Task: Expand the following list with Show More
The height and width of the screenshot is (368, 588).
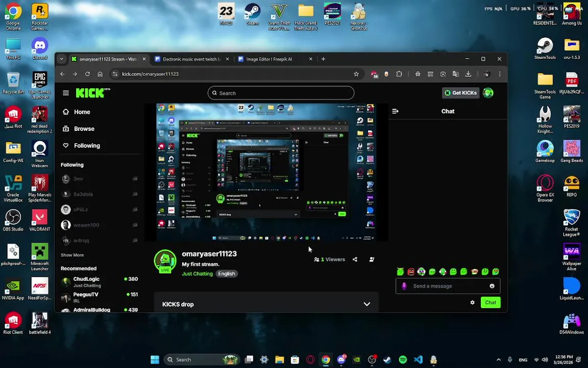Action: click(x=72, y=255)
